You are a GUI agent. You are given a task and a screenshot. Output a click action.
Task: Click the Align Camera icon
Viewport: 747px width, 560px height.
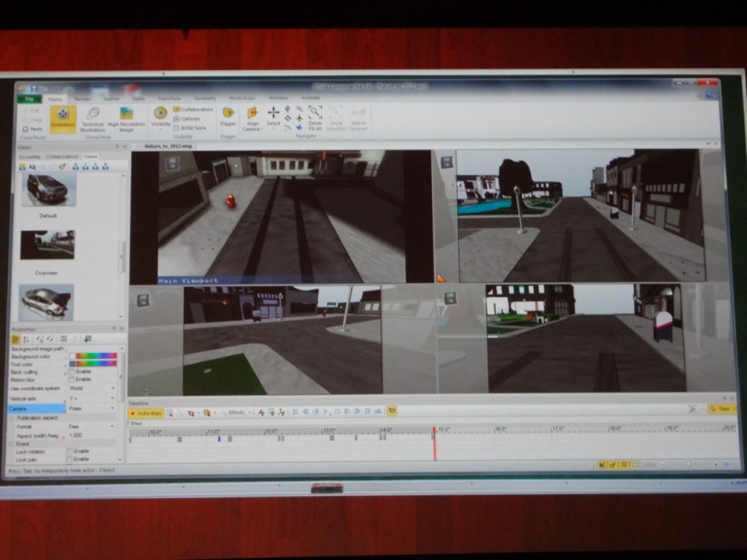(x=252, y=114)
